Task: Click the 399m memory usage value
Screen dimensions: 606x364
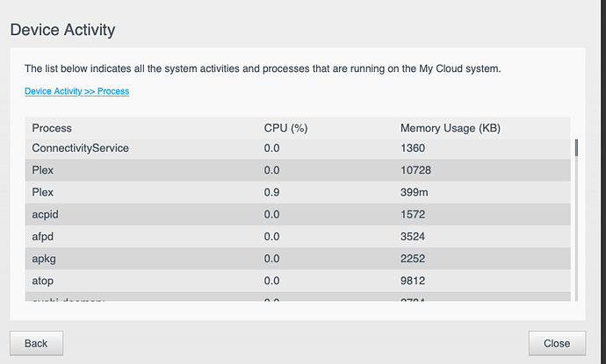Action: coord(415,191)
